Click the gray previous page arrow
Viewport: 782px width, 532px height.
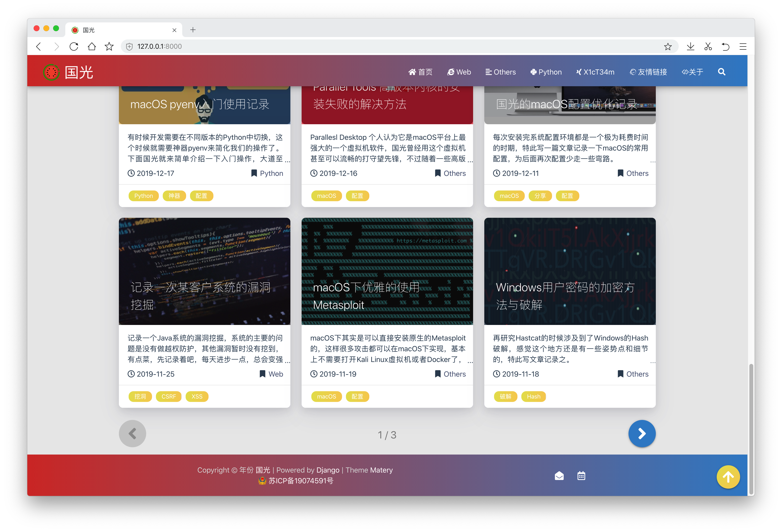tap(133, 433)
